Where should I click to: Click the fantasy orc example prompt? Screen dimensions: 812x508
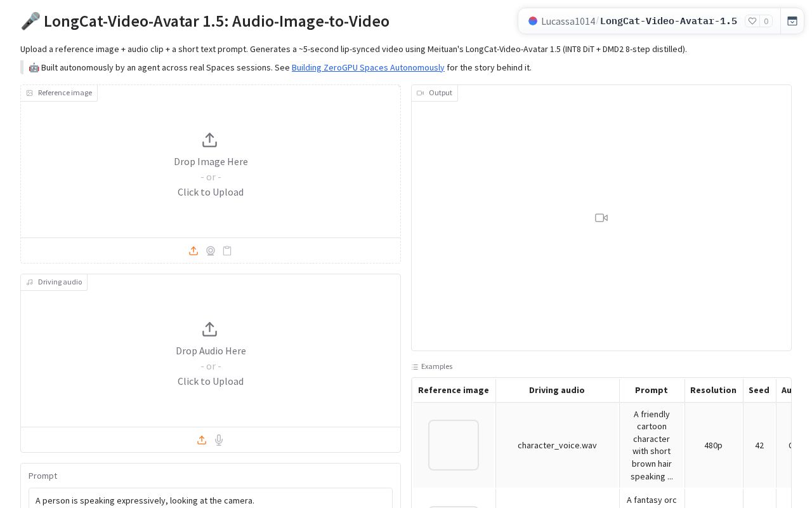652,500
